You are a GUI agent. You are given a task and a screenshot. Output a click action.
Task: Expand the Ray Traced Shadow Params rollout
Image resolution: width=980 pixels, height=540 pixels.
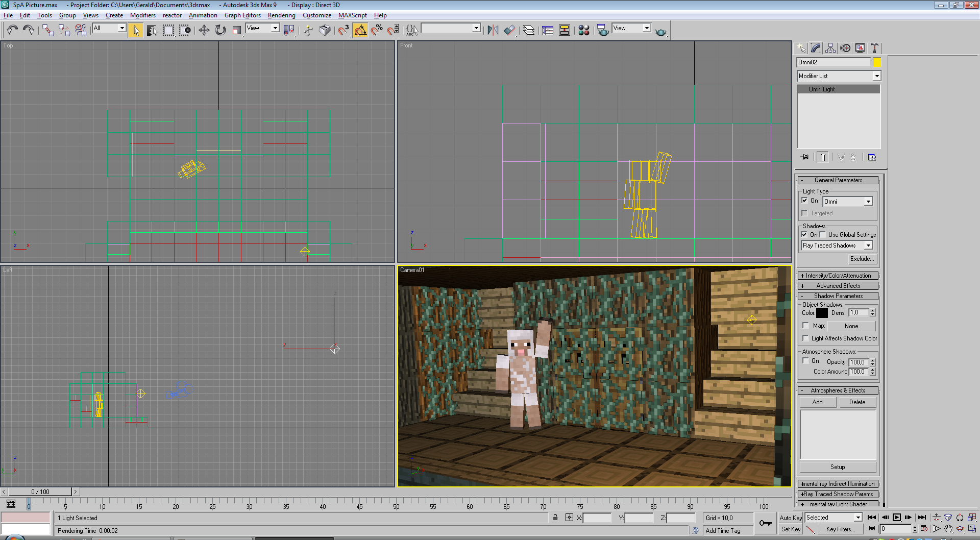tap(838, 494)
